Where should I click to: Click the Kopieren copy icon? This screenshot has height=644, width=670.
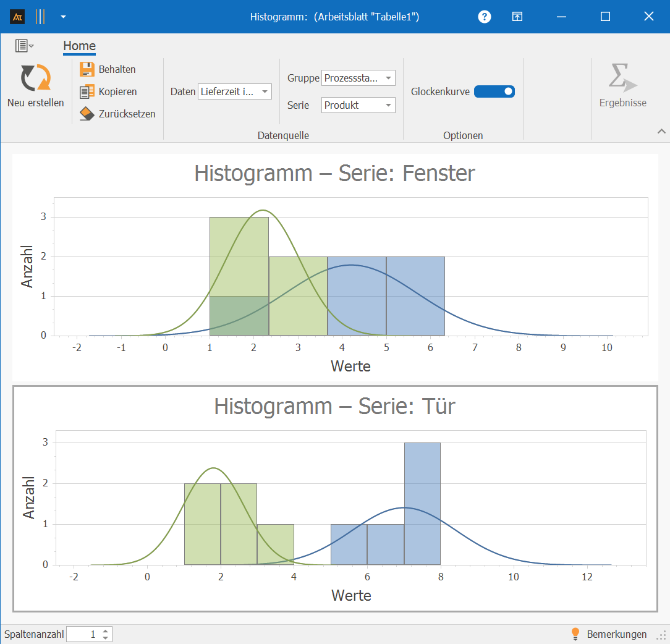[87, 91]
